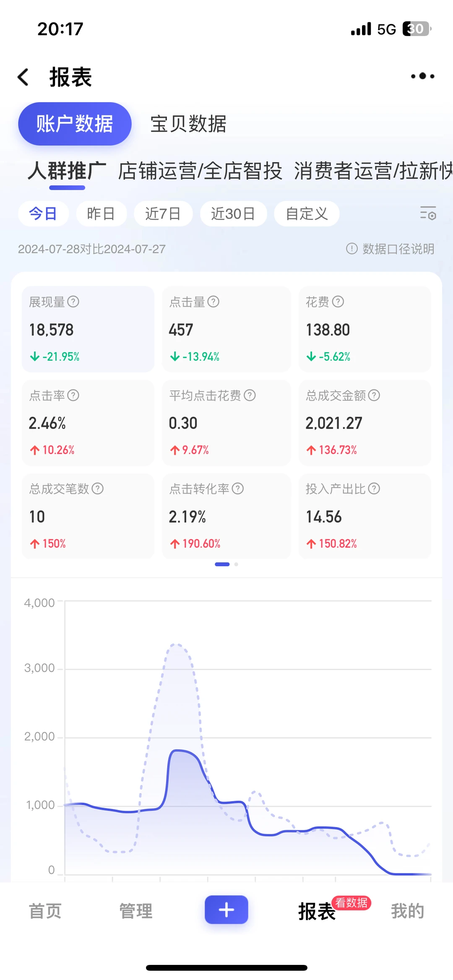This screenshot has height=980, width=453.
Task: Tap the dashed comparison line peak
Action: (x=176, y=645)
